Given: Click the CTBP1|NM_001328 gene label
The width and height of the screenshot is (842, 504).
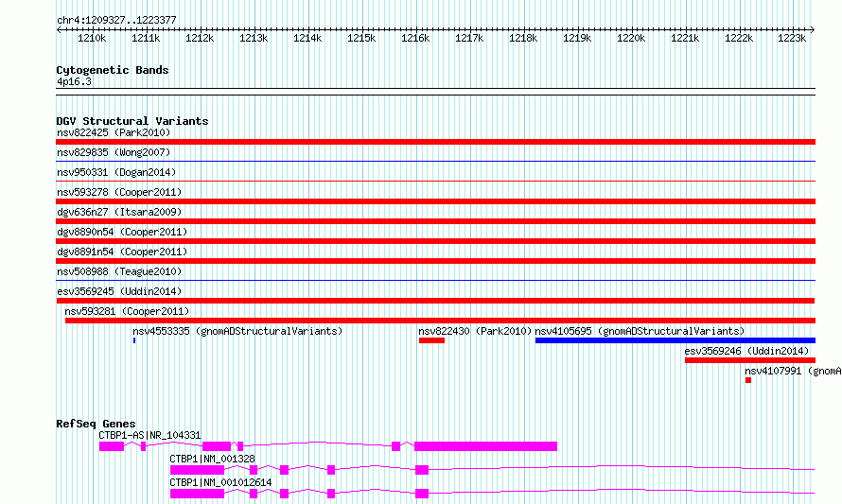Looking at the screenshot, I should [x=212, y=459].
